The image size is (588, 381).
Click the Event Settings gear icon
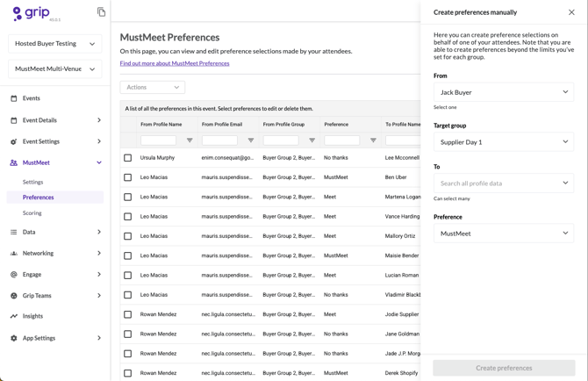[x=14, y=141]
